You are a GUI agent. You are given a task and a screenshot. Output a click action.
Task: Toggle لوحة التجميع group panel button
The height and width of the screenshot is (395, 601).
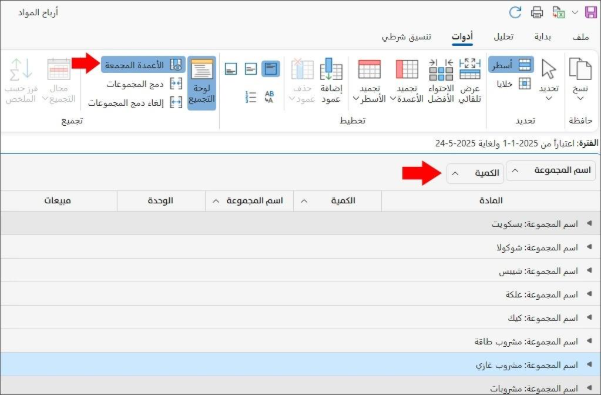[202, 83]
